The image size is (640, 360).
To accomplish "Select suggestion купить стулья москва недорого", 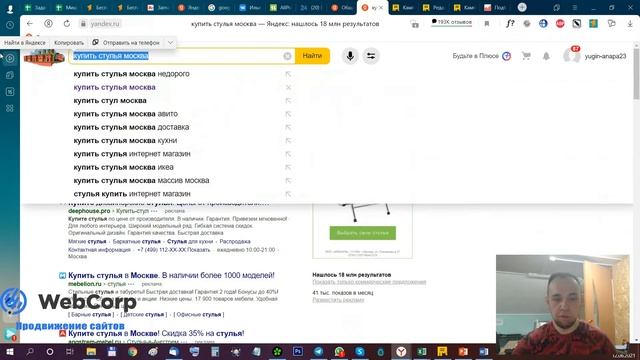I will click(x=131, y=74).
